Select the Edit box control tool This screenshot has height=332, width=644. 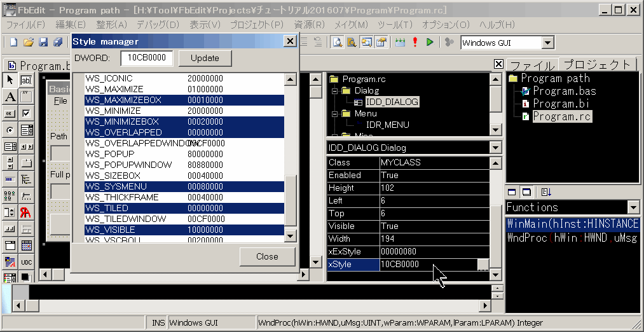(26, 80)
